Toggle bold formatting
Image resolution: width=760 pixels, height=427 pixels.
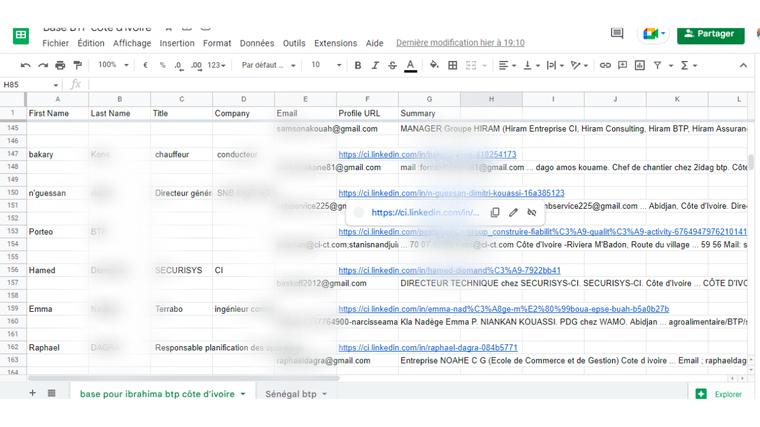[x=358, y=65]
